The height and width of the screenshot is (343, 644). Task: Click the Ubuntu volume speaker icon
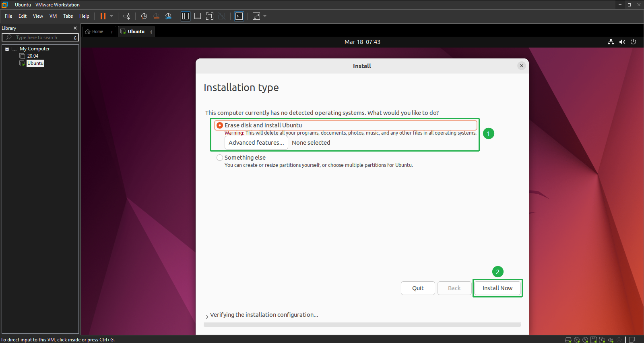point(622,42)
